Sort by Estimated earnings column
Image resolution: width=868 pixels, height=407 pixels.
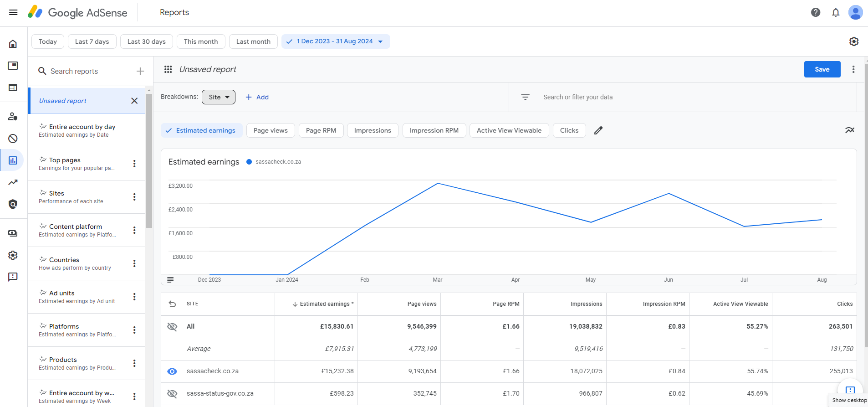323,304
